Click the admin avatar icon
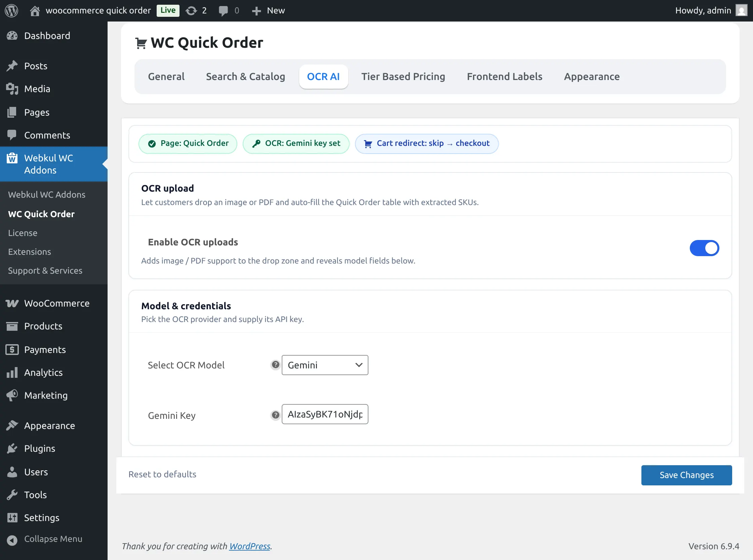This screenshot has width=753, height=560. pos(742,10)
